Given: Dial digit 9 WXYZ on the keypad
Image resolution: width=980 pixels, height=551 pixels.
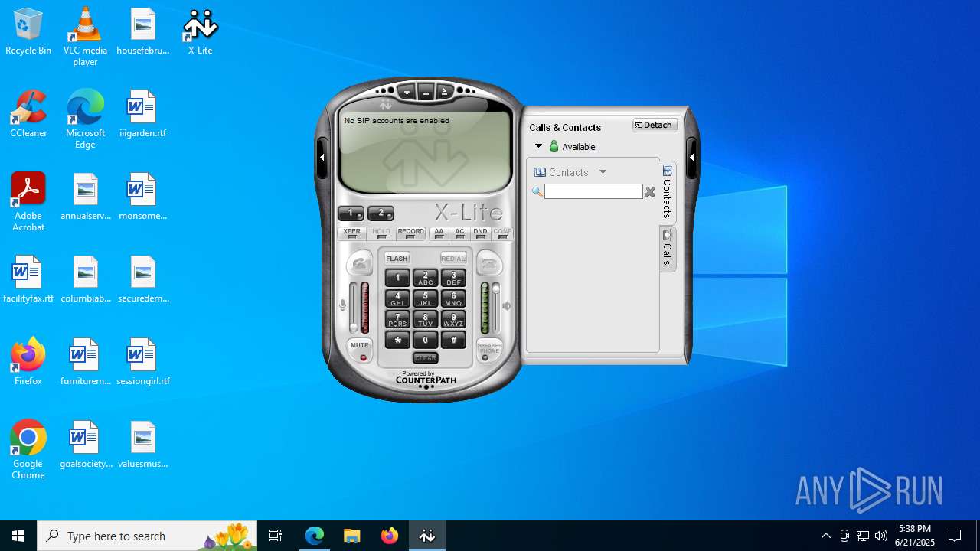Looking at the screenshot, I should tap(453, 319).
